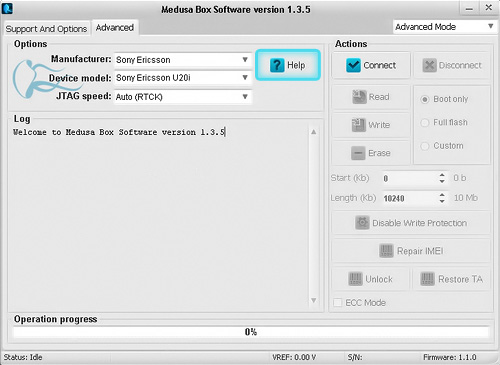This screenshot has width=500, height=365.
Task: Click the 0 b start size label
Action: 460,178
